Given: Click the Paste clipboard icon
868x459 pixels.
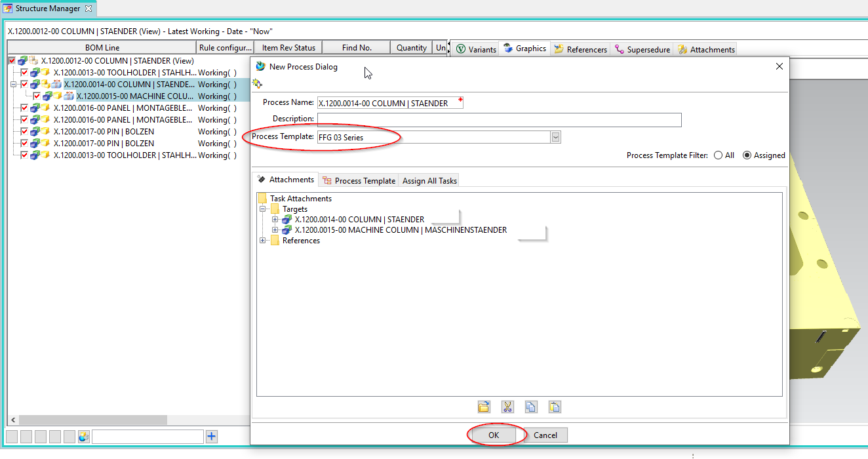Looking at the screenshot, I should pos(555,407).
